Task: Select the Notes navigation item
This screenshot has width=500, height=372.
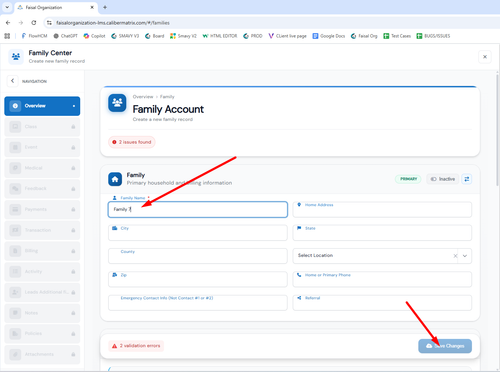Action: [42, 313]
